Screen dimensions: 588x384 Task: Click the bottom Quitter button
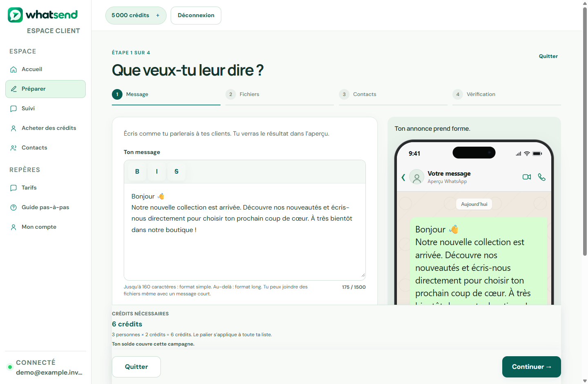[x=136, y=367]
